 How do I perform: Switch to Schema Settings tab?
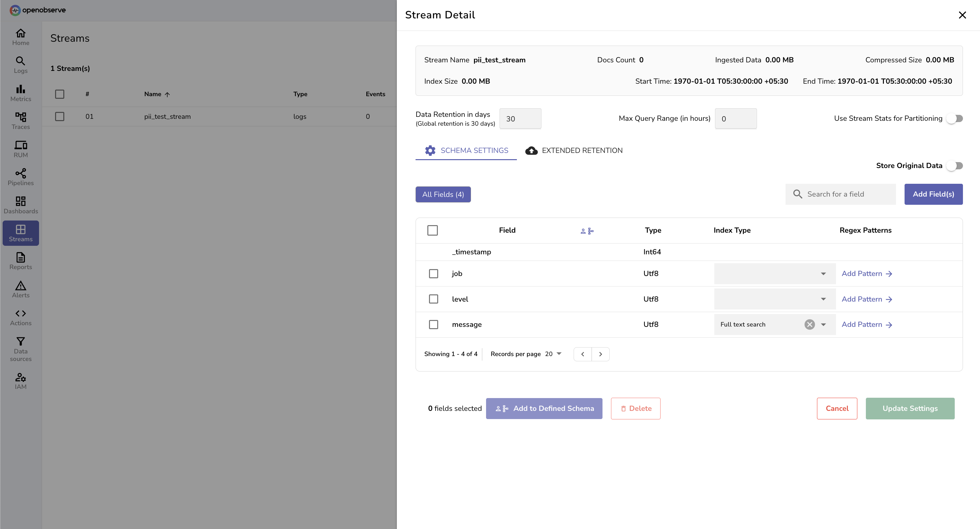pos(466,150)
